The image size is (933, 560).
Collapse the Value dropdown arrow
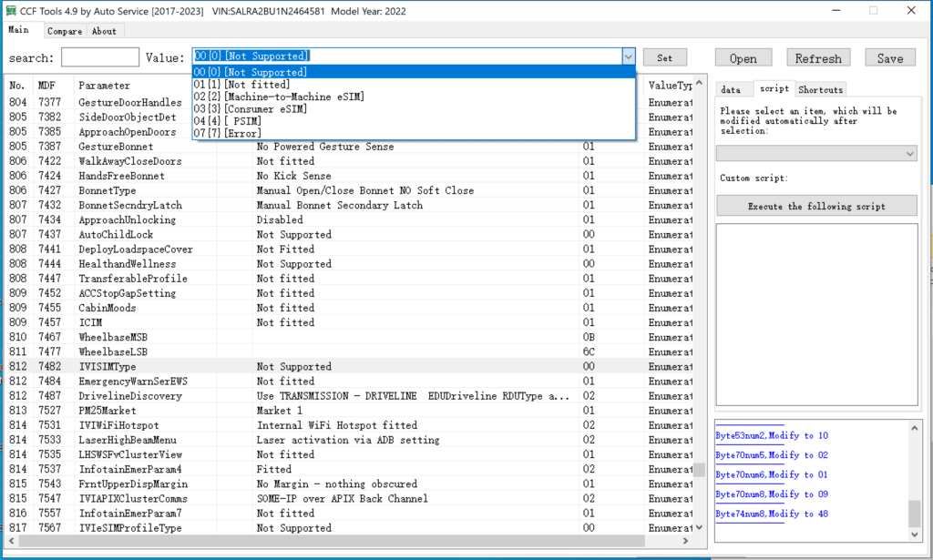[x=628, y=56]
